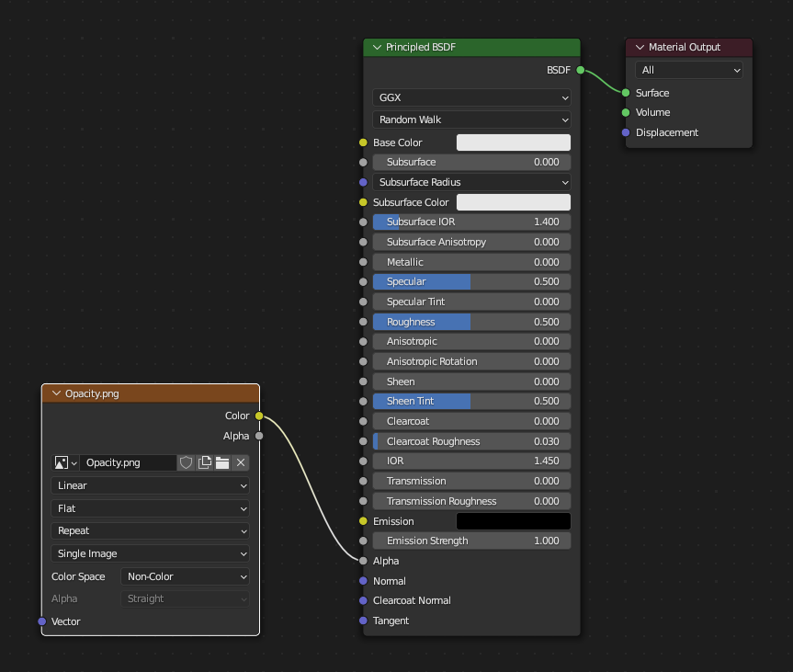Click the Subsurface Anisotropy slider

[x=471, y=242]
